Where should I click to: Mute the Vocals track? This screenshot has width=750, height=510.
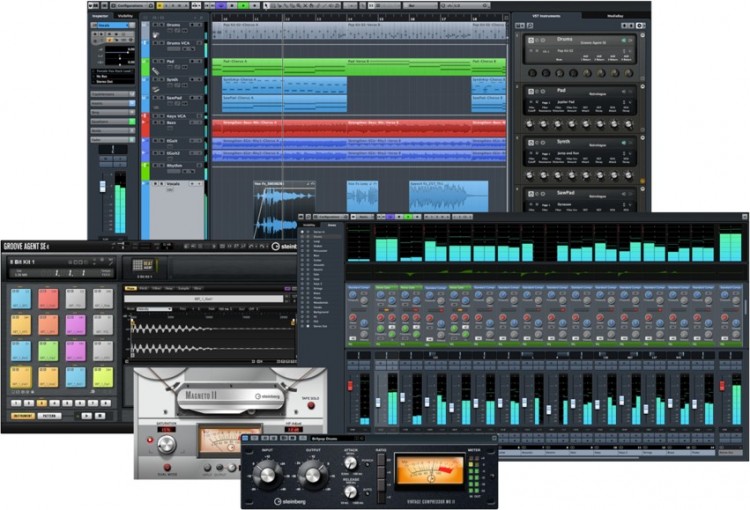coord(155,184)
